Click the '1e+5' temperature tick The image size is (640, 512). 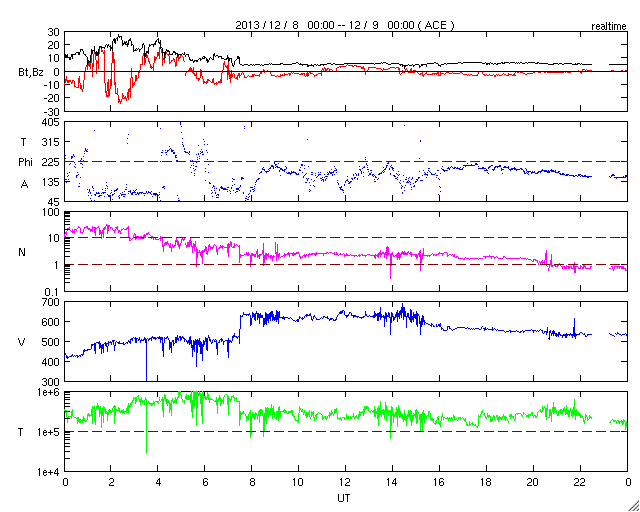pyautogui.click(x=48, y=432)
